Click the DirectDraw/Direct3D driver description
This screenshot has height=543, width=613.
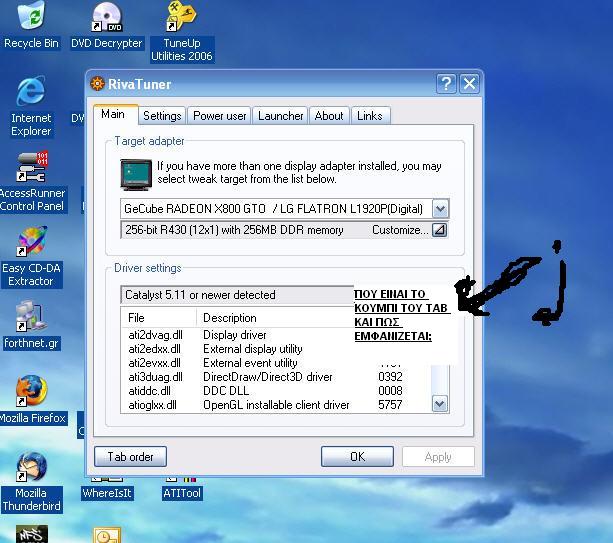coord(268,377)
